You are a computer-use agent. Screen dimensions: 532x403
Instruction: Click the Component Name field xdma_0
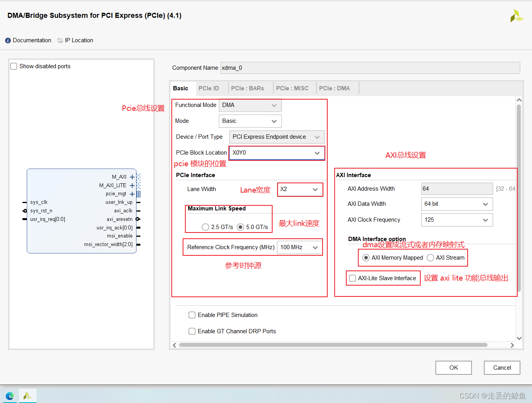pos(370,68)
